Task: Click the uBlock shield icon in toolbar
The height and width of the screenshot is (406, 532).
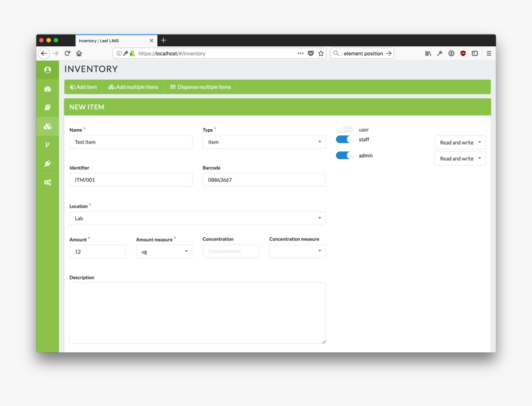Action: [463, 54]
